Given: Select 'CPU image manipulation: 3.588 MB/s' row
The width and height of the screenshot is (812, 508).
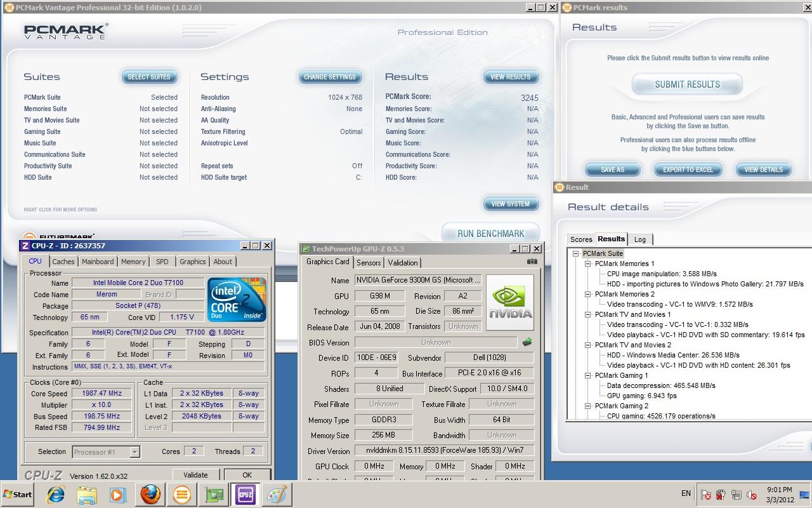Looking at the screenshot, I should [662, 274].
